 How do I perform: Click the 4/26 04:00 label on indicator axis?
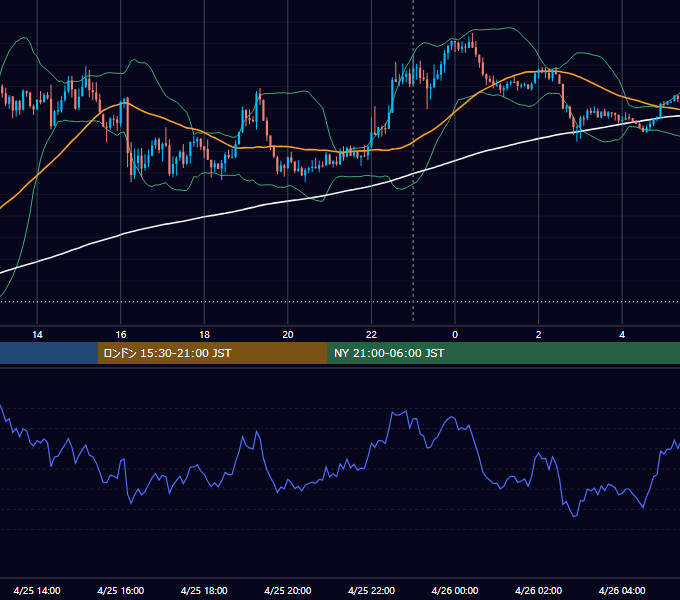(622, 590)
